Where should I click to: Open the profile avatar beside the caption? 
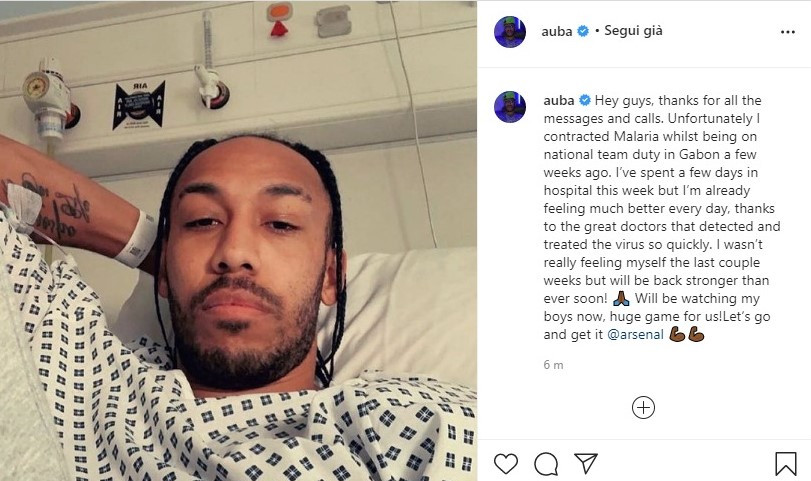[510, 107]
